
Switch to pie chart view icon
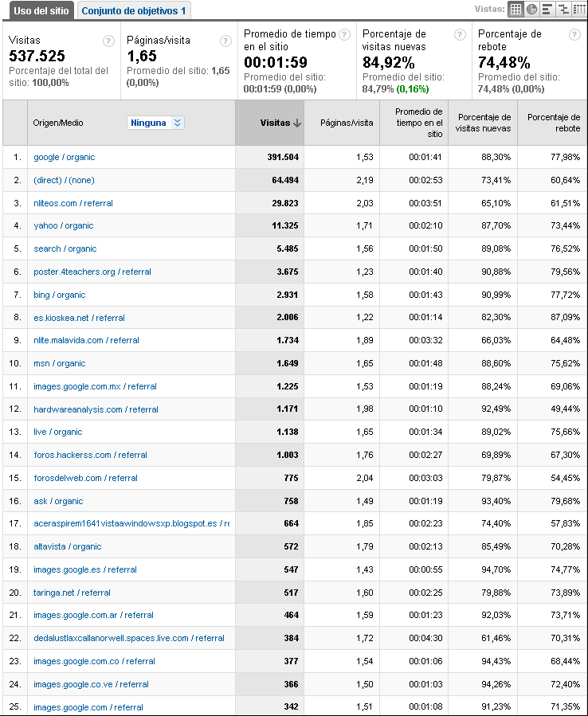point(531,9)
